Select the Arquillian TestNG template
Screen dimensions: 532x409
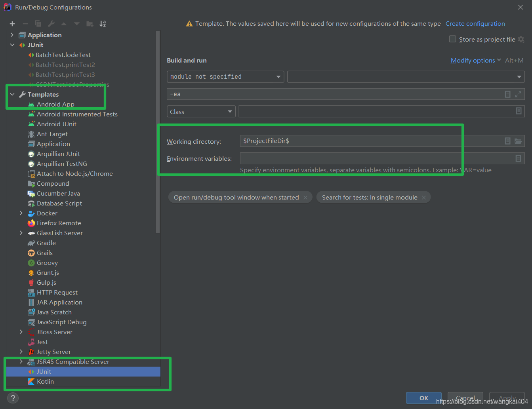[62, 164]
